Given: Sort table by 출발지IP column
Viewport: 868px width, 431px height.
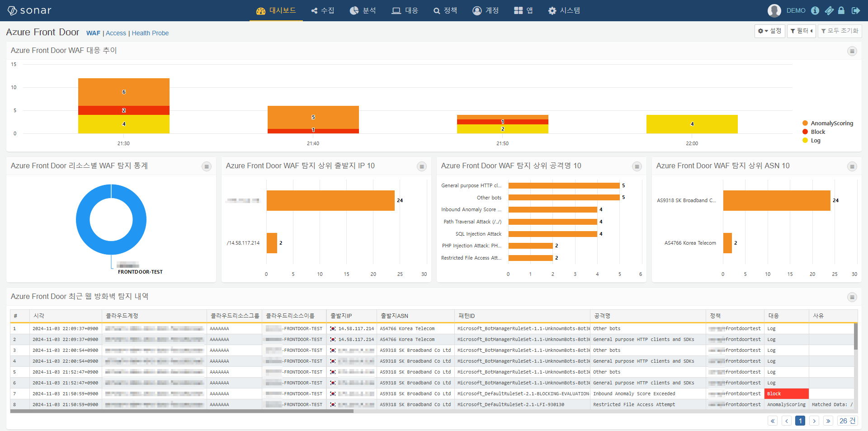Looking at the screenshot, I should tap(352, 316).
